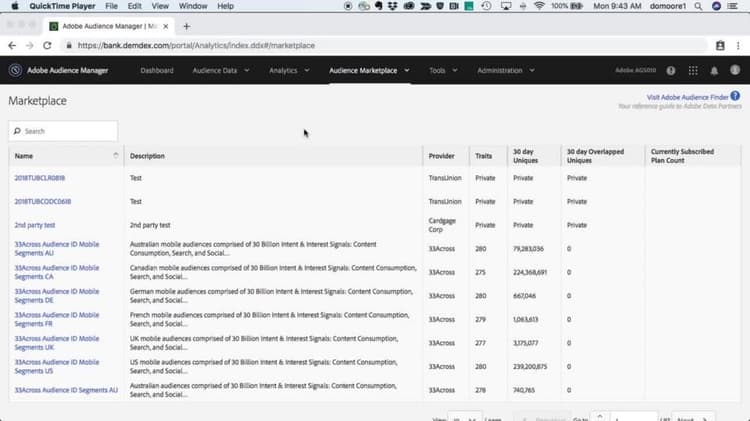Click the battery status icon
Screen dimensions: 750x421
[576, 6]
